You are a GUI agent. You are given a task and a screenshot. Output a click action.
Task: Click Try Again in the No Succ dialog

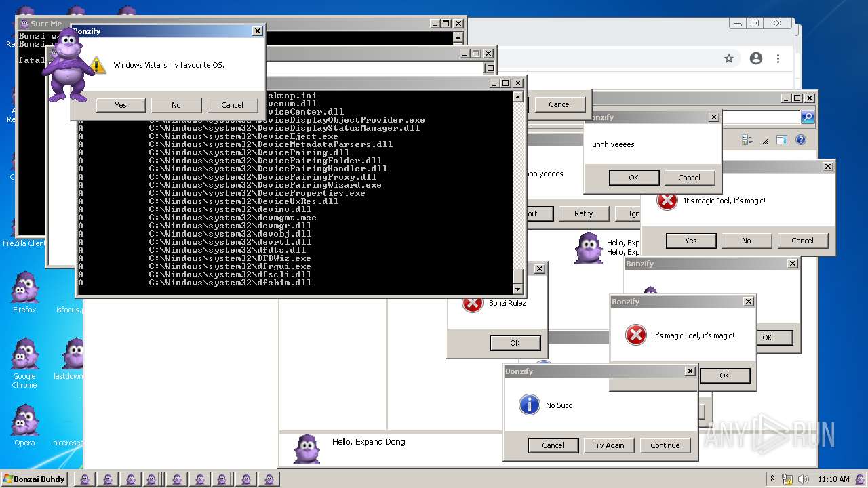click(x=608, y=445)
